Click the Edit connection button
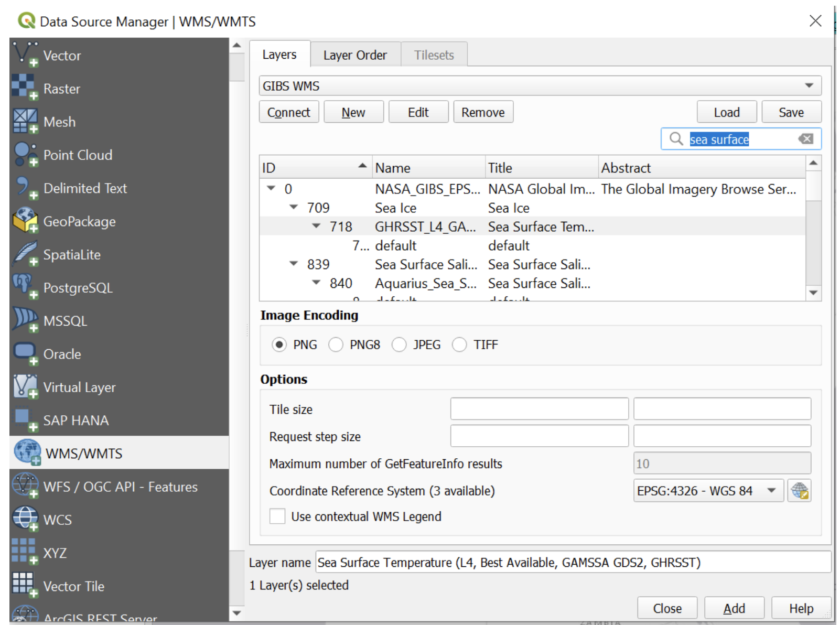Image resolution: width=840 pixels, height=625 pixels. pos(418,112)
